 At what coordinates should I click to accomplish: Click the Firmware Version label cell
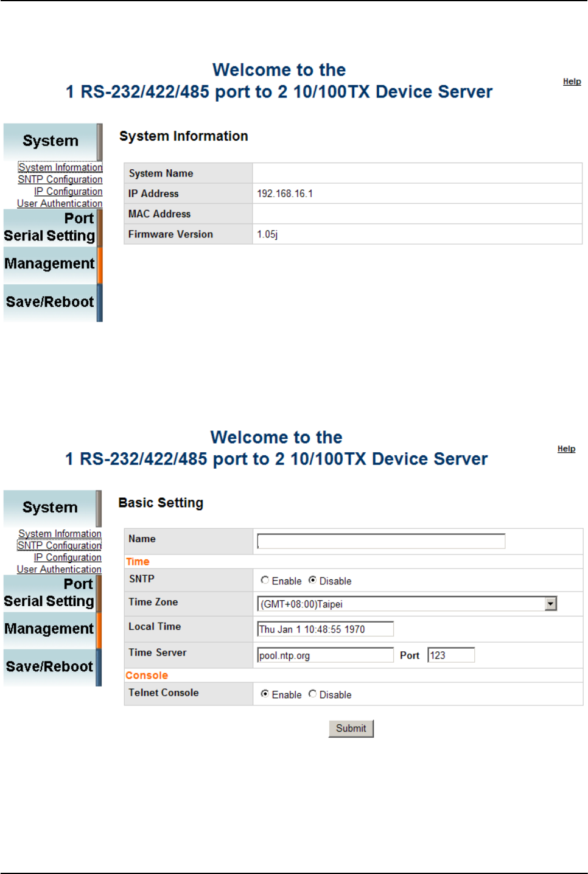[189, 234]
